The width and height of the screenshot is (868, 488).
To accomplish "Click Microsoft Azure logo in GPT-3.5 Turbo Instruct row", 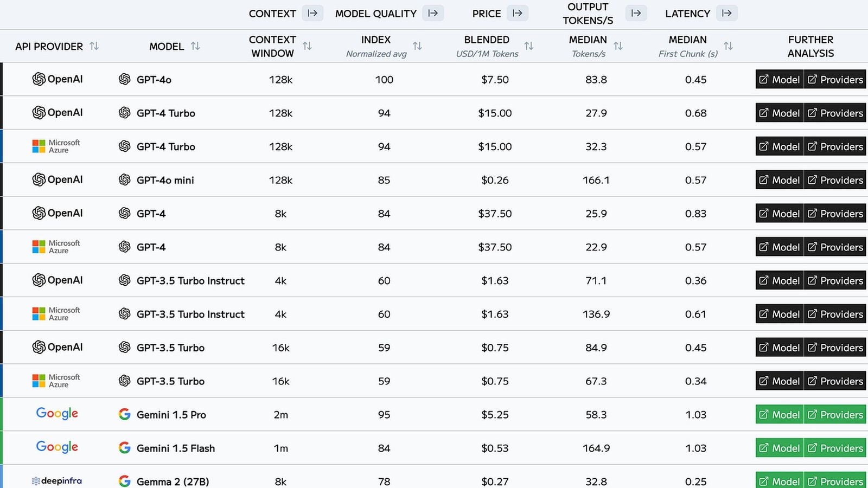I will click(x=56, y=314).
